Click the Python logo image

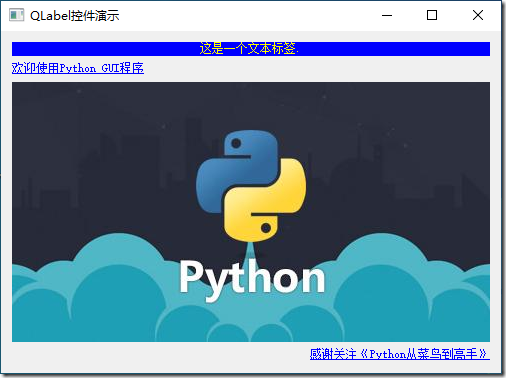pos(251,212)
